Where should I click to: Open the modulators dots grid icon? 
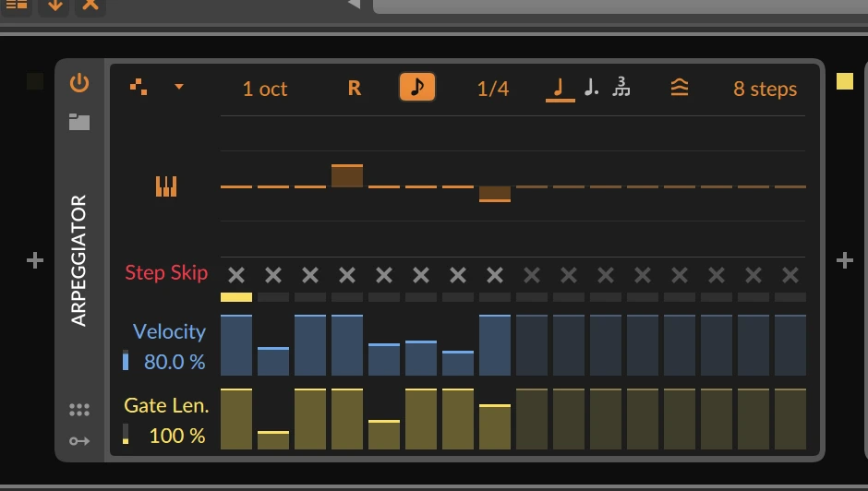click(x=79, y=410)
